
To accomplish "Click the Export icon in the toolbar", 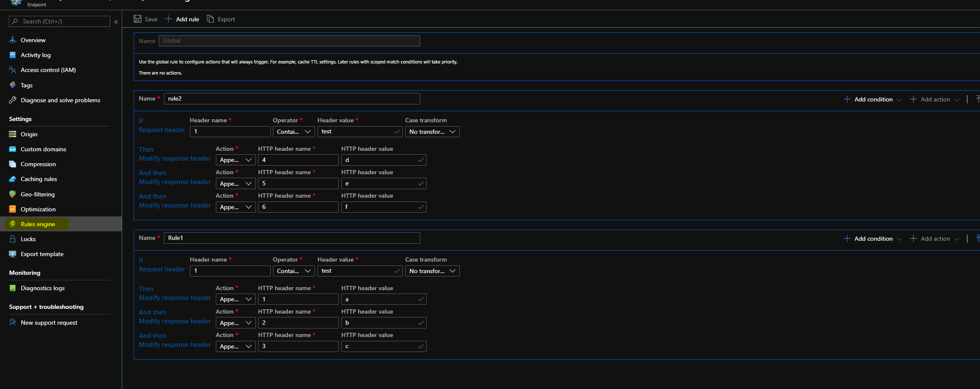I will point(209,19).
